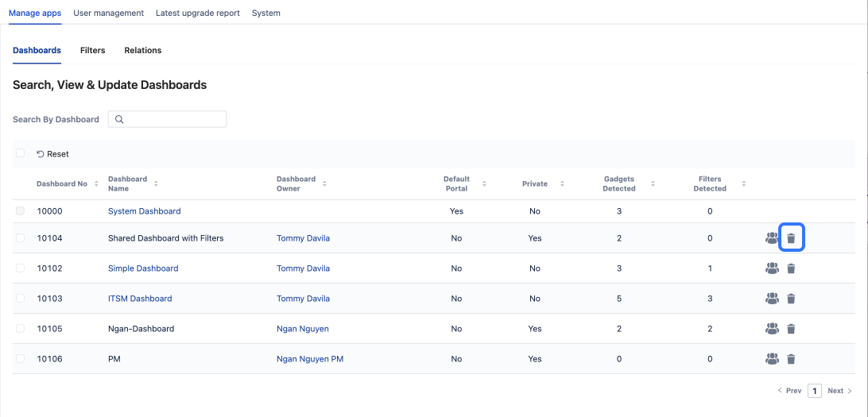The width and height of the screenshot is (868, 417).
Task: Sort by Private column arrows
Action: pyautogui.click(x=562, y=183)
